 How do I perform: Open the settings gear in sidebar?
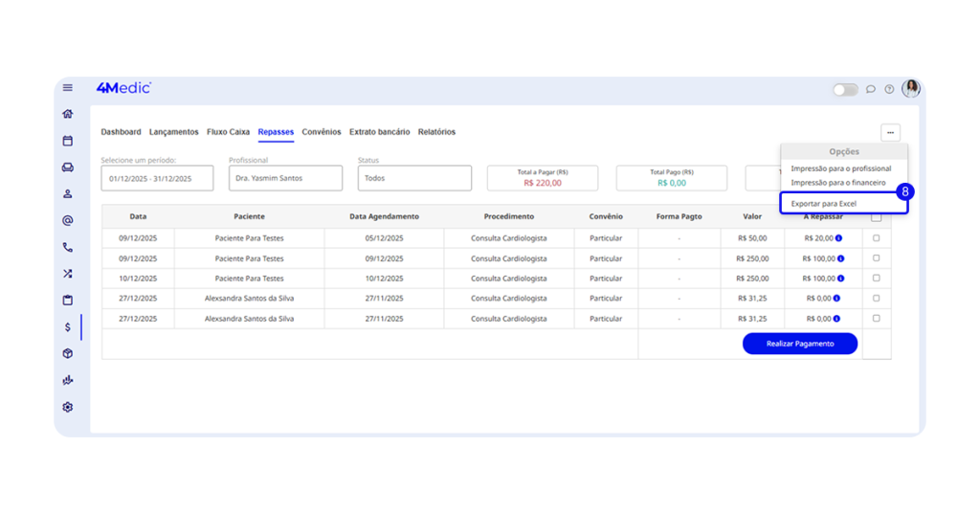[x=68, y=407]
